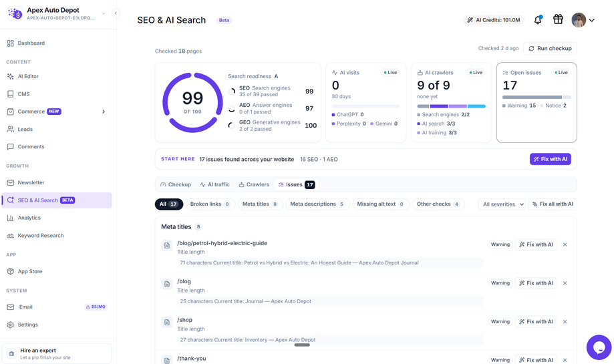The height and width of the screenshot is (364, 614).
Task: Fix /thank-you issue with AI
Action: tap(536, 360)
